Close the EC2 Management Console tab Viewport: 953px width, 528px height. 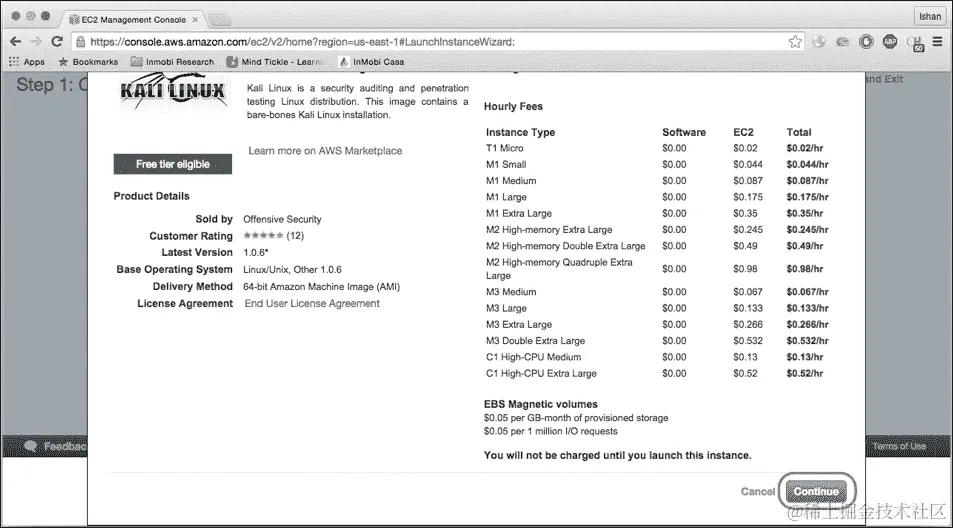(x=195, y=19)
